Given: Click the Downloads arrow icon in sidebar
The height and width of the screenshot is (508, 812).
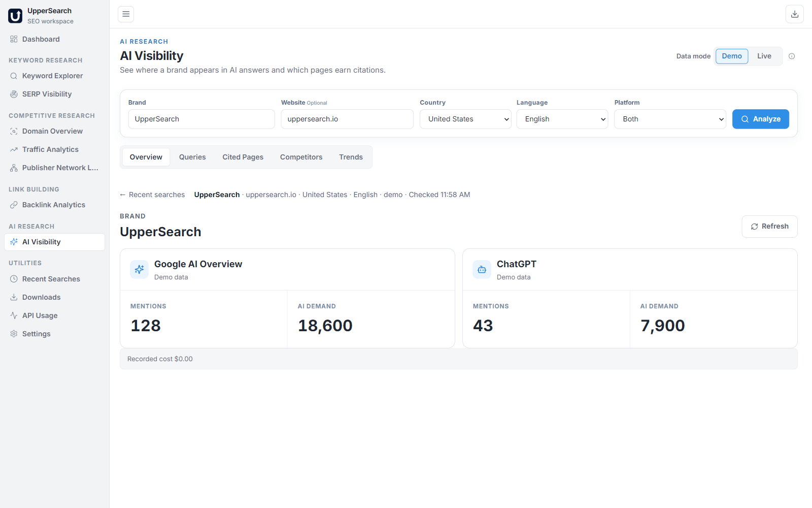Looking at the screenshot, I should click(14, 297).
